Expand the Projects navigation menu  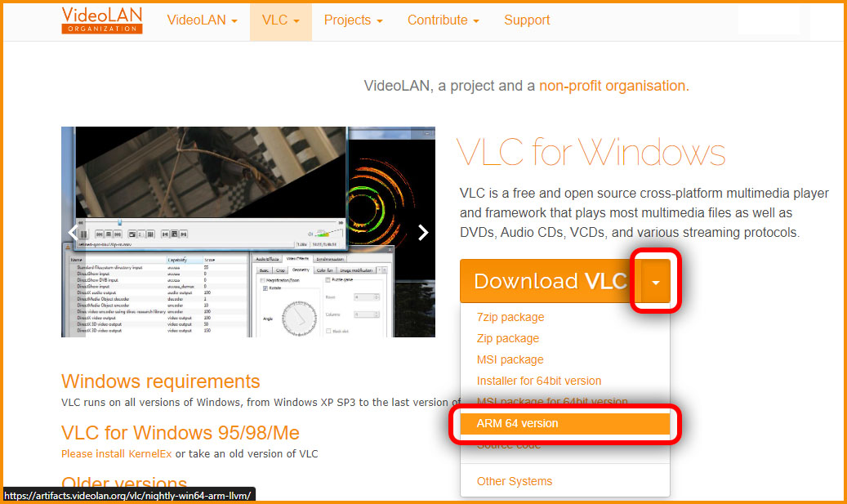[354, 20]
